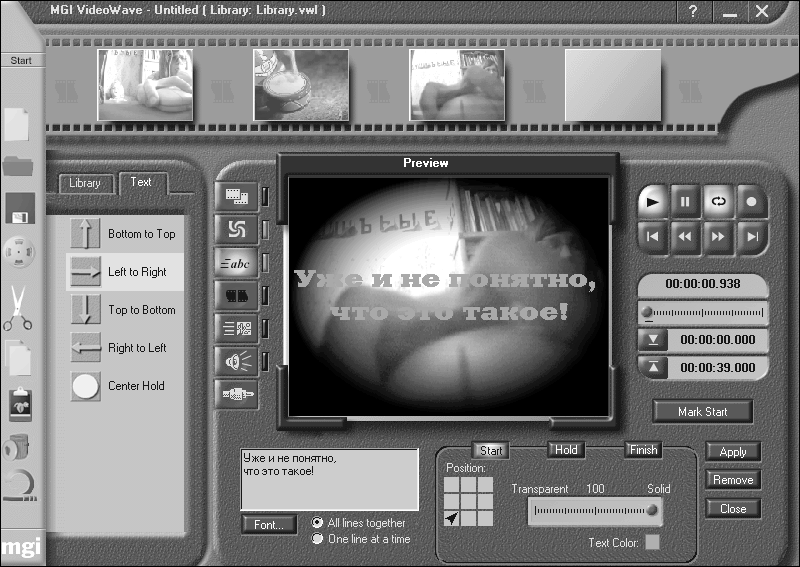Click the Mark Start button
This screenshot has height=567, width=800.
pos(703,411)
